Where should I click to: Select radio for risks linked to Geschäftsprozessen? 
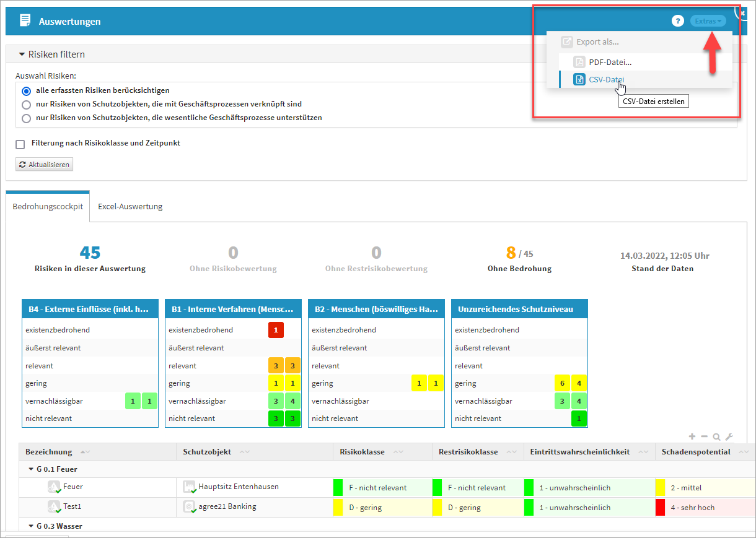(26, 104)
